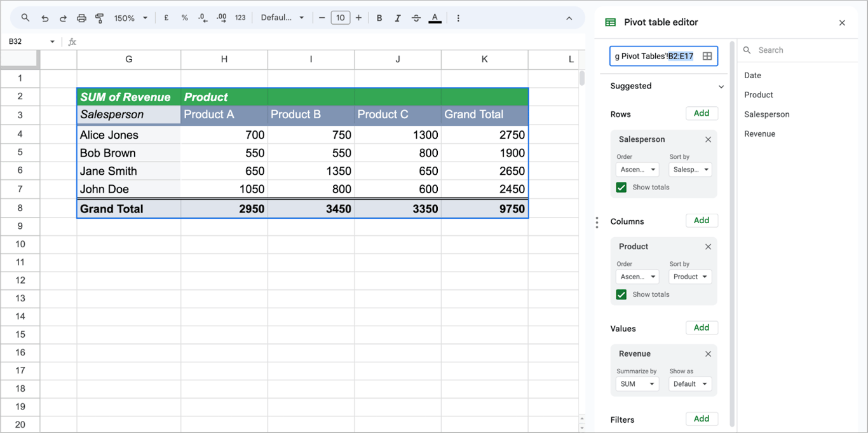Uncheck Show totals for Product

[x=621, y=294]
